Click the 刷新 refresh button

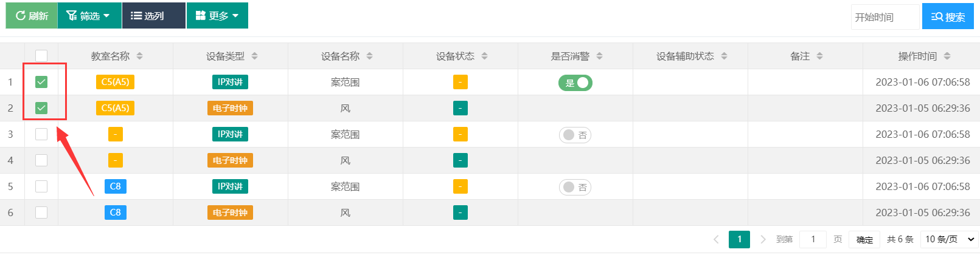point(32,16)
